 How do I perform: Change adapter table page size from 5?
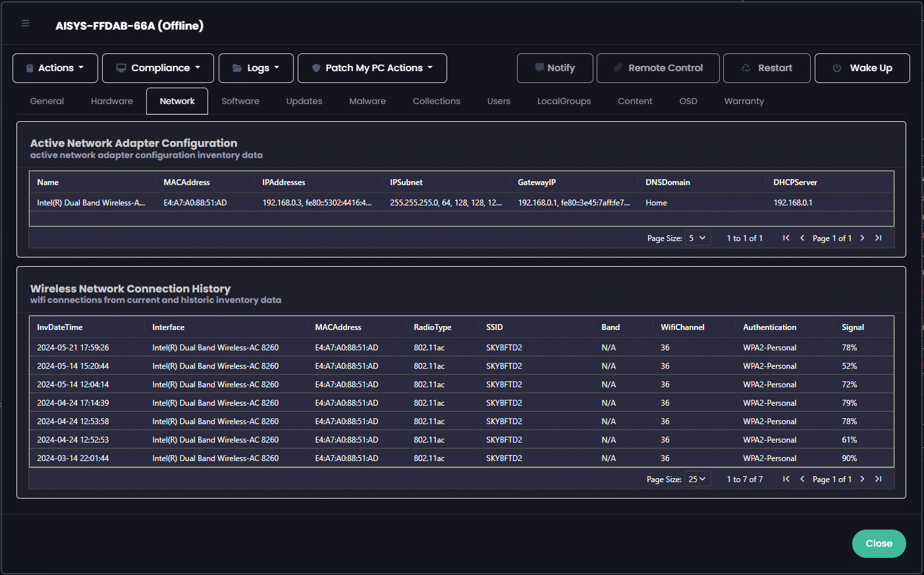pyautogui.click(x=697, y=238)
